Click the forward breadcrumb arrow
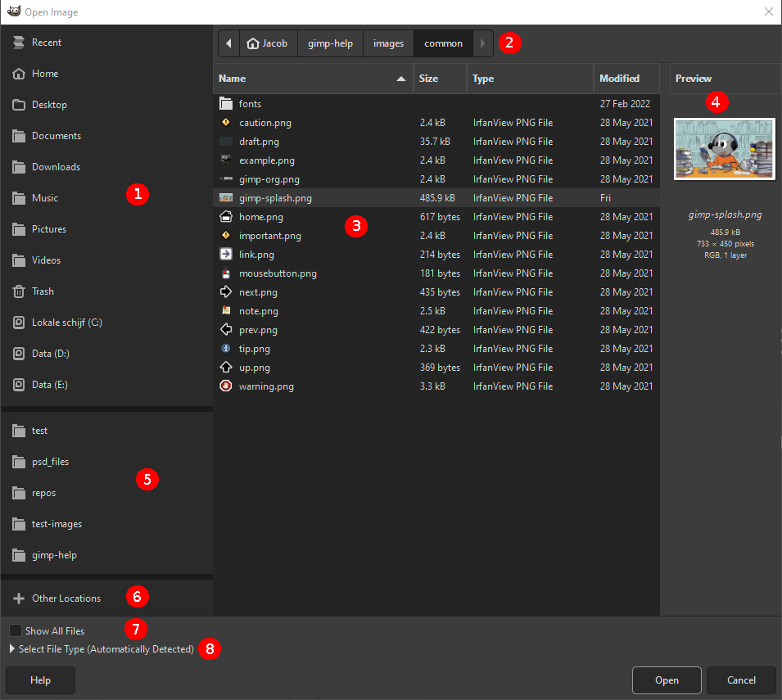The width and height of the screenshot is (782, 700). tap(481, 43)
